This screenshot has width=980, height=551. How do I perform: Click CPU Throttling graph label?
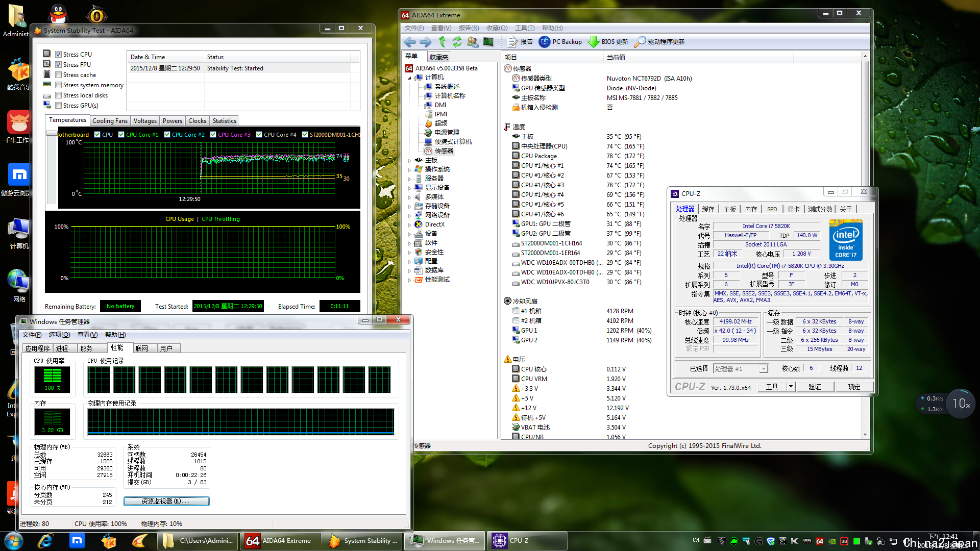pos(220,219)
